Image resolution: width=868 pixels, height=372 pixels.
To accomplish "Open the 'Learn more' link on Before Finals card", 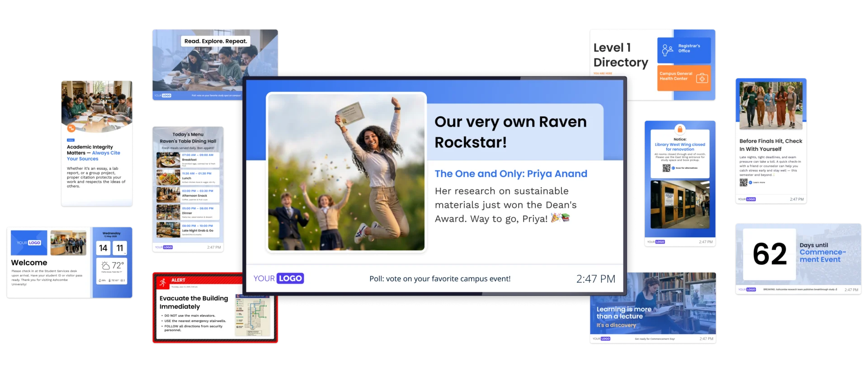I will tap(757, 183).
